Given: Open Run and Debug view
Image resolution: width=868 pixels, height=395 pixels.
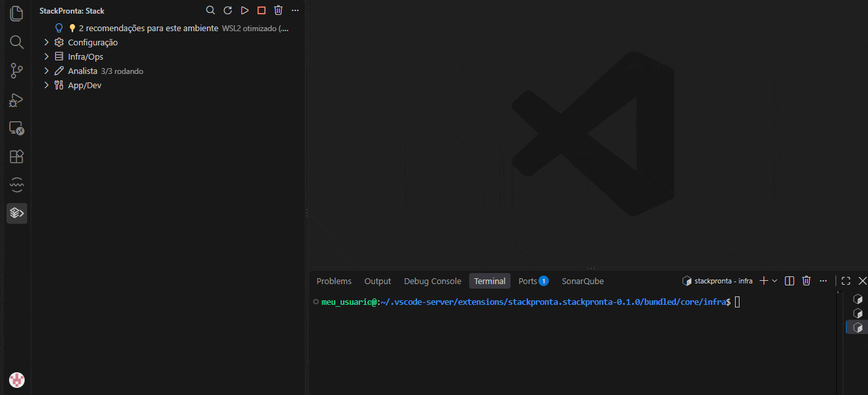Looking at the screenshot, I should (17, 100).
